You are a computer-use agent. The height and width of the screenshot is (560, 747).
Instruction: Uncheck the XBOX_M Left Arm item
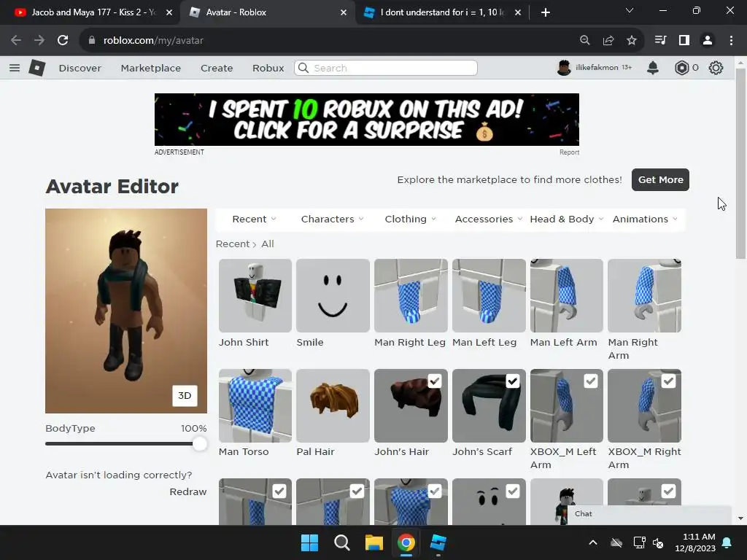[x=591, y=381]
